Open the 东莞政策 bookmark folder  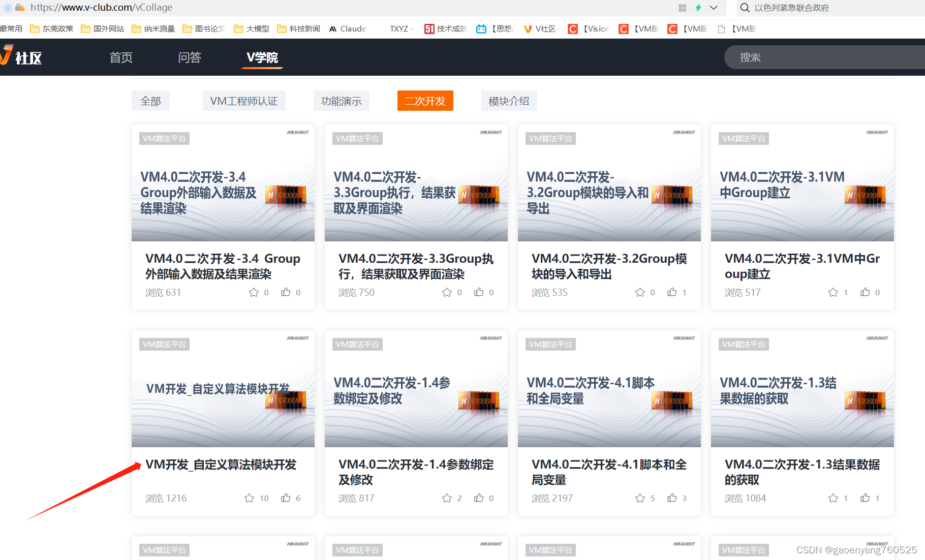pyautogui.click(x=52, y=29)
